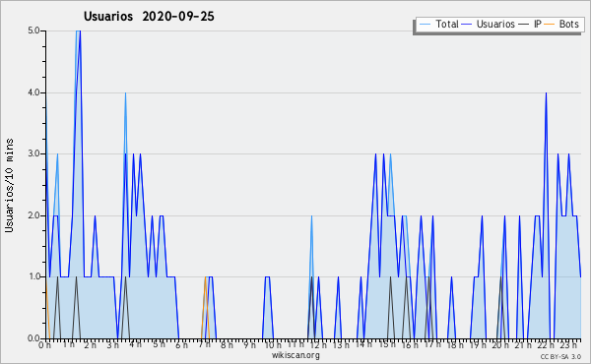Click the x-axis label '22 h'

pyautogui.click(x=546, y=345)
